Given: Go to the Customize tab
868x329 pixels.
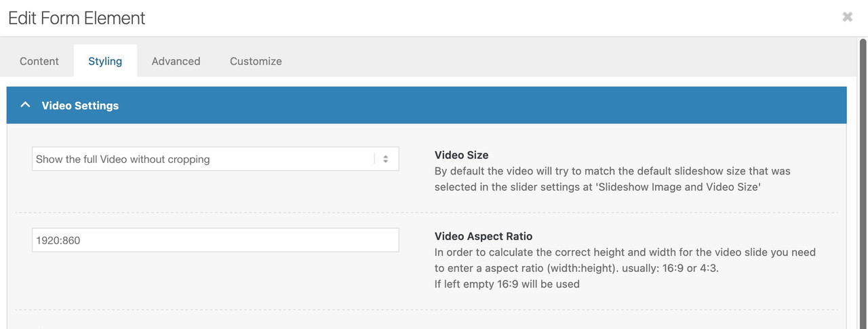Looking at the screenshot, I should coord(256,61).
